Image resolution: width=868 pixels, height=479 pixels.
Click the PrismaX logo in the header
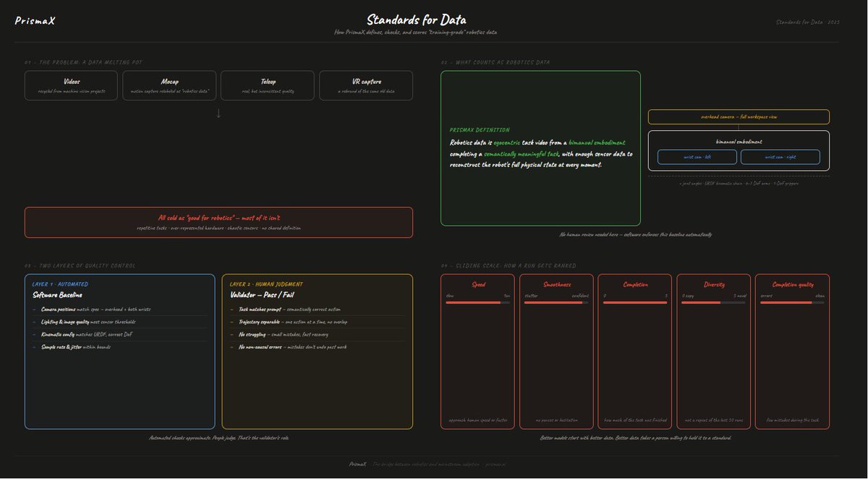35,21
